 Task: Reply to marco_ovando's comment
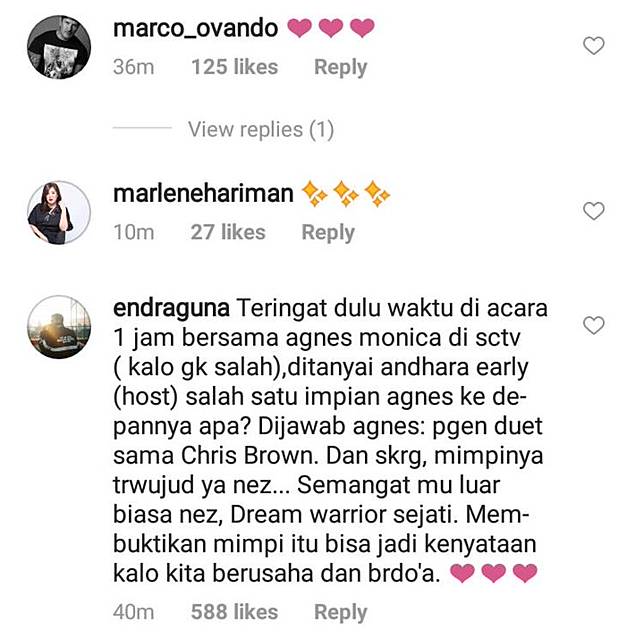(340, 67)
